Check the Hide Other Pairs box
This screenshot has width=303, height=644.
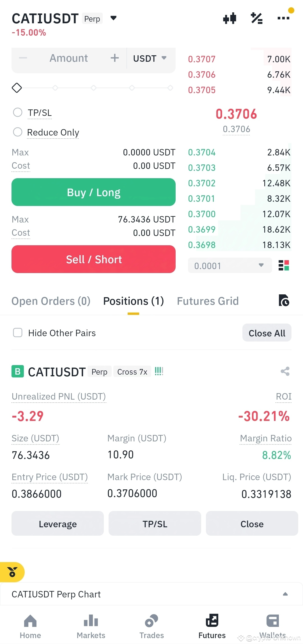point(18,333)
